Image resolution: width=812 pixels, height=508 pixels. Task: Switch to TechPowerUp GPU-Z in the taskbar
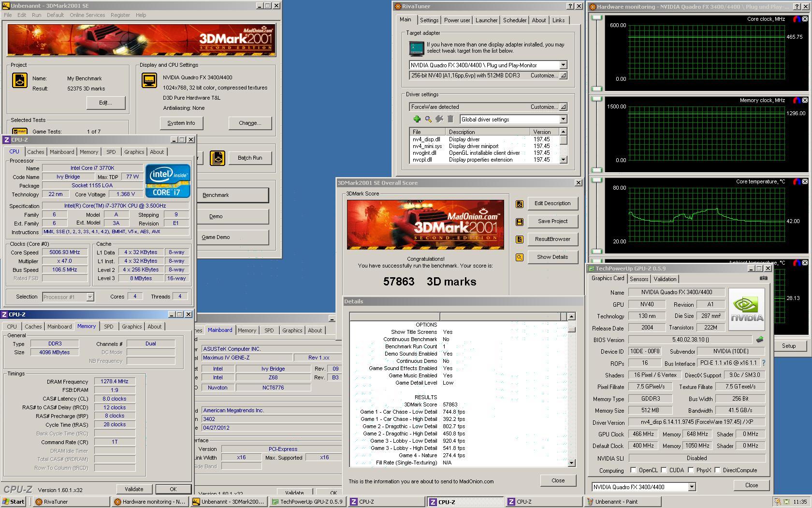(307, 502)
